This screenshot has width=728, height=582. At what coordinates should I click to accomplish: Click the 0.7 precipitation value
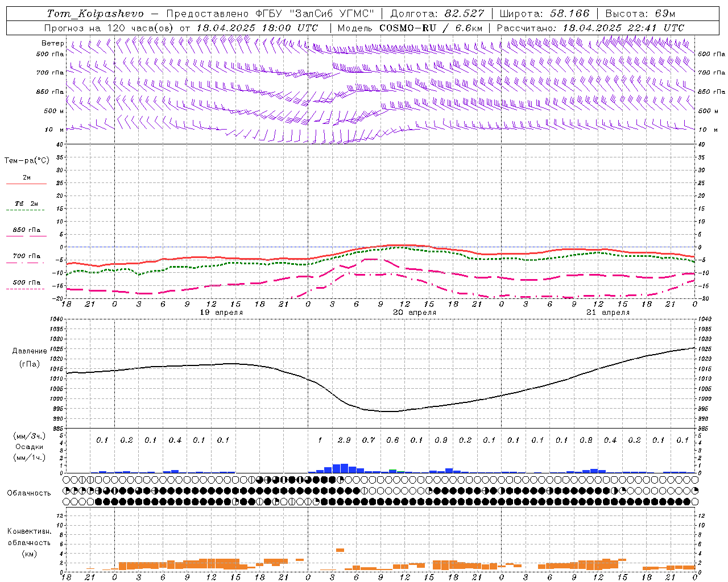click(369, 440)
